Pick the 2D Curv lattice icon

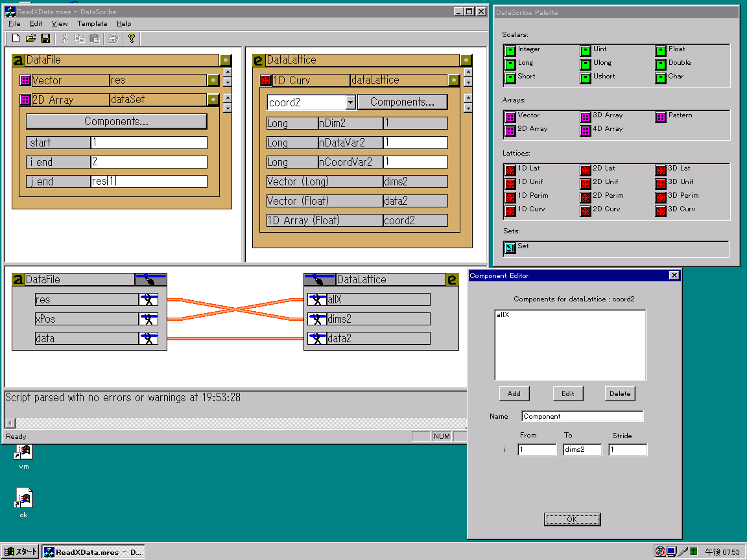click(x=586, y=211)
